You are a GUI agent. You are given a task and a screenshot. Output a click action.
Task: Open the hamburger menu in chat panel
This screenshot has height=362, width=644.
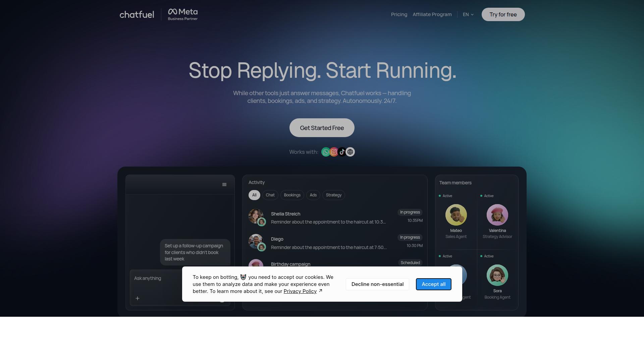[x=224, y=185]
